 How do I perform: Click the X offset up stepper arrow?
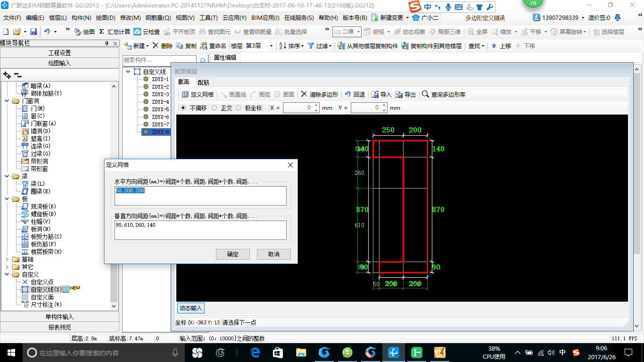317,106
